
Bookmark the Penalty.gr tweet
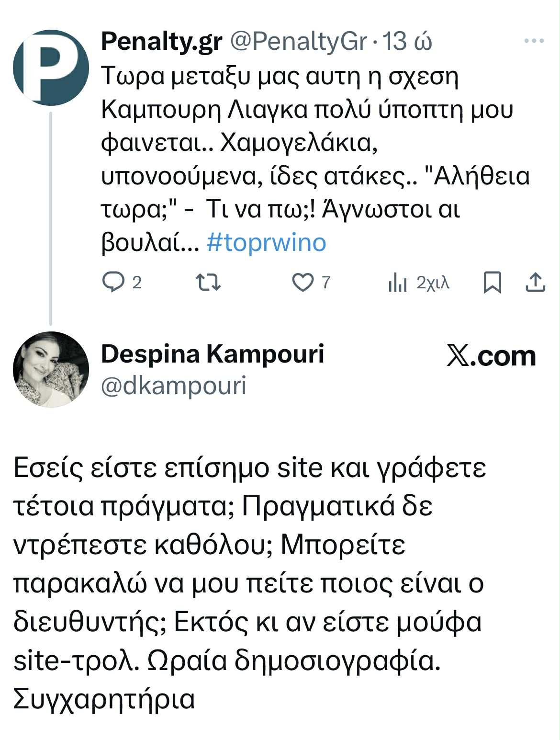click(x=492, y=283)
